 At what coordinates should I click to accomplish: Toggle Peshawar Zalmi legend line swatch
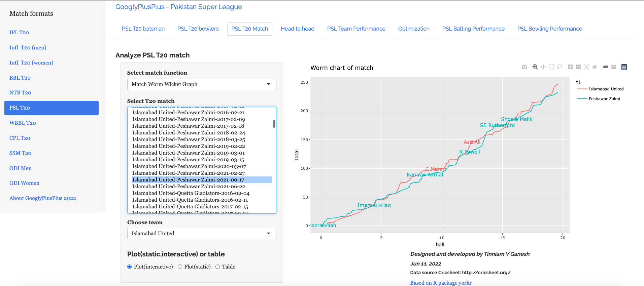[582, 99]
